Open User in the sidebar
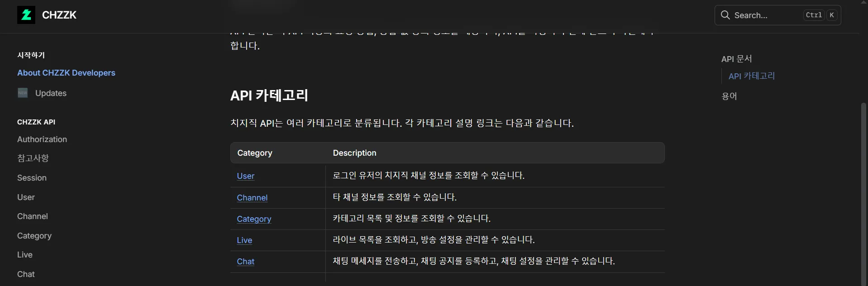The height and width of the screenshot is (286, 868). click(26, 197)
